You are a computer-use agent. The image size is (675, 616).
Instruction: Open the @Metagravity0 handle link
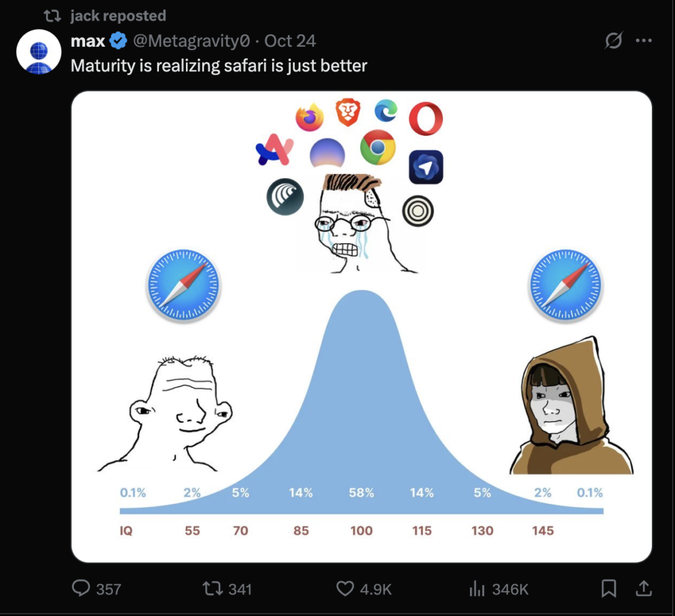[192, 41]
